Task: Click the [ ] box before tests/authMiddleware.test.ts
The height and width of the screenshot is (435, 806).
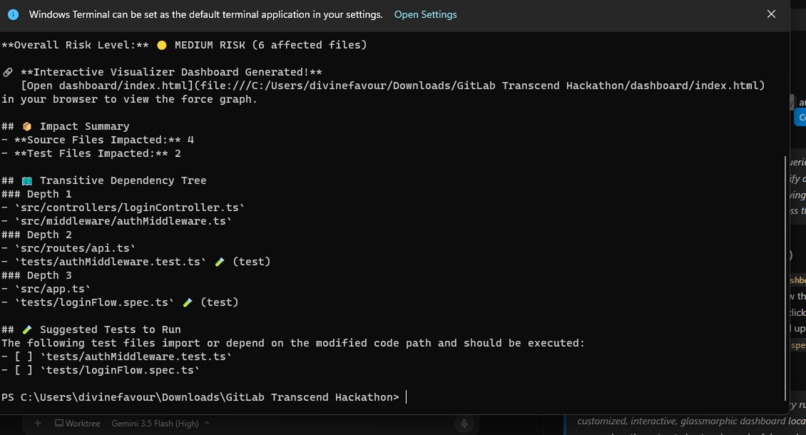Action: [x=23, y=356]
